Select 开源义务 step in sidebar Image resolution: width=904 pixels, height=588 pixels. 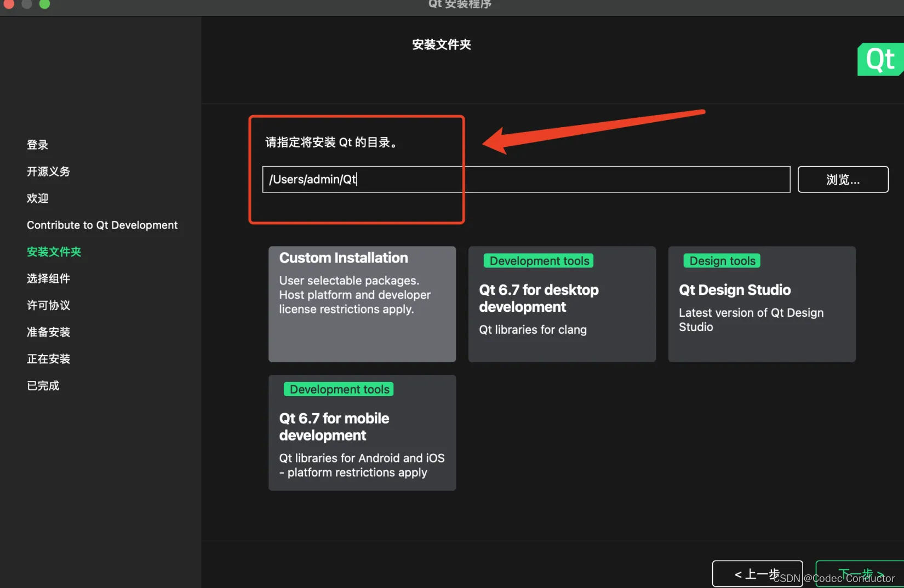48,172
